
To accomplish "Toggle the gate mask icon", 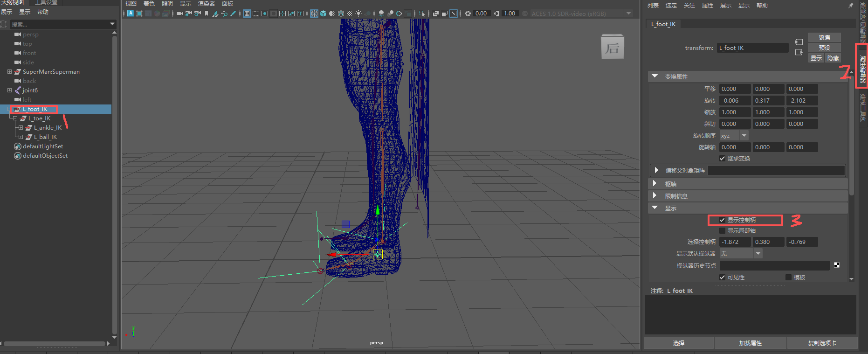I will [x=274, y=14].
